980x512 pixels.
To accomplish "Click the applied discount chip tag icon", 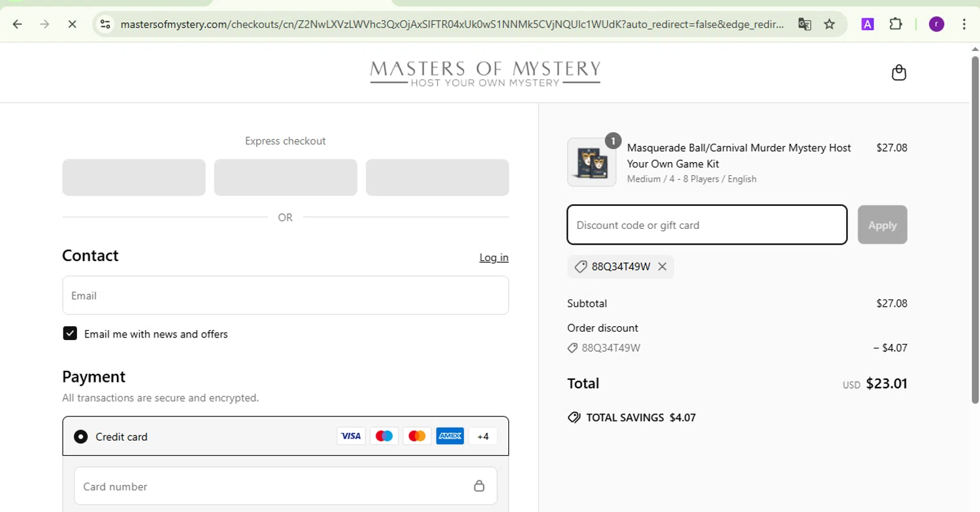I will pyautogui.click(x=580, y=267).
